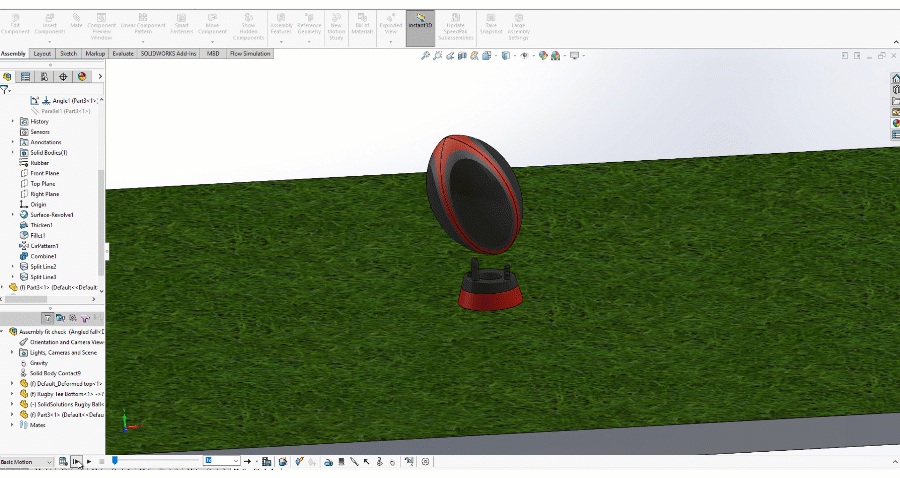Switch to the Sketch tab

tap(68, 53)
